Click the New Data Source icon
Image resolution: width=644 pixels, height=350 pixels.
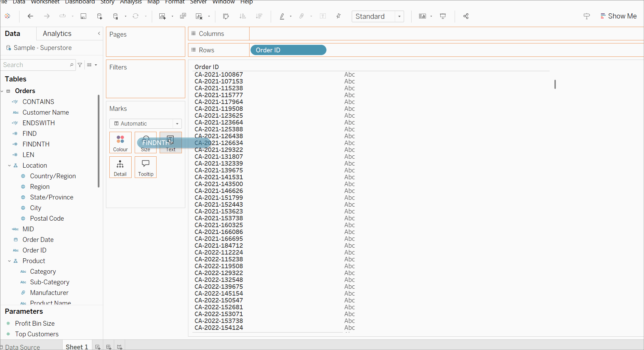(99, 16)
